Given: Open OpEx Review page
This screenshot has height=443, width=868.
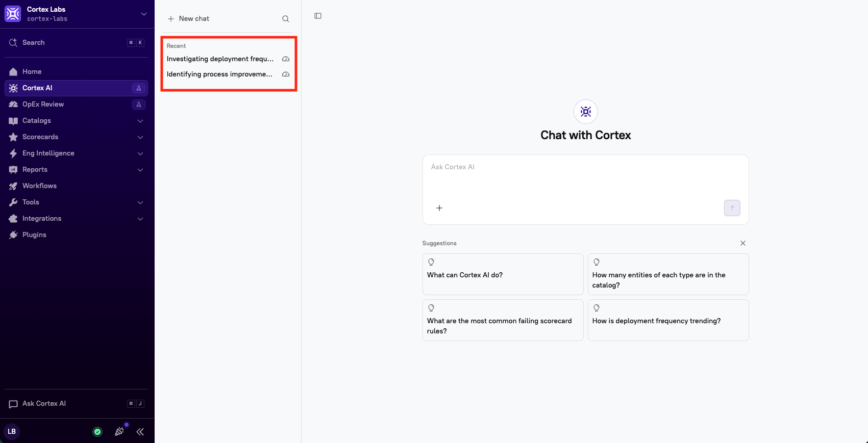Looking at the screenshot, I should point(77,105).
